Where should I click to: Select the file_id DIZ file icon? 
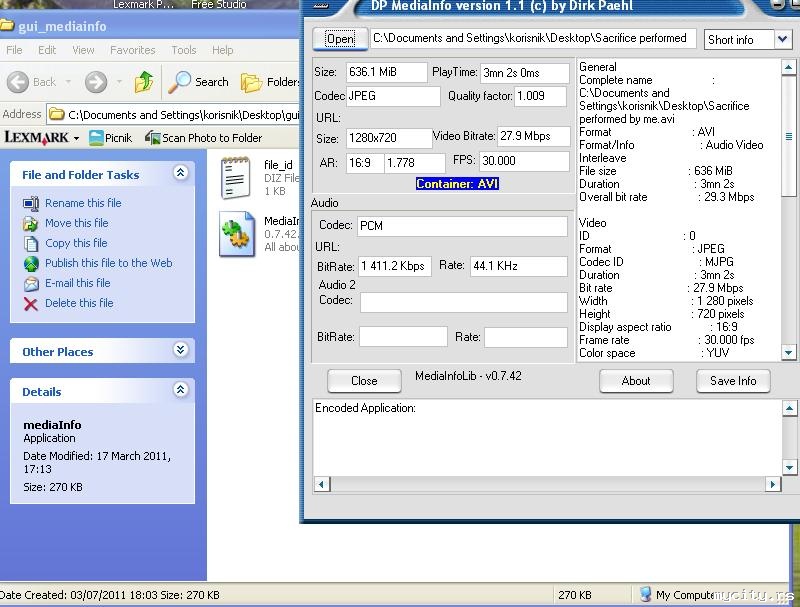tap(235, 176)
